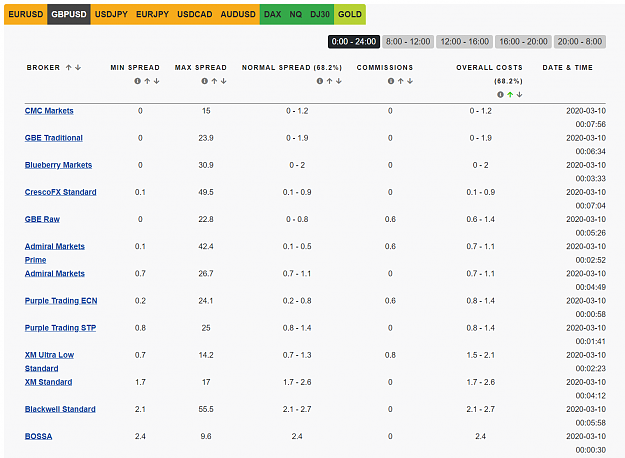This screenshot has height=458, width=625.
Task: Click CMC Markets max spread 15
Action: (206, 111)
